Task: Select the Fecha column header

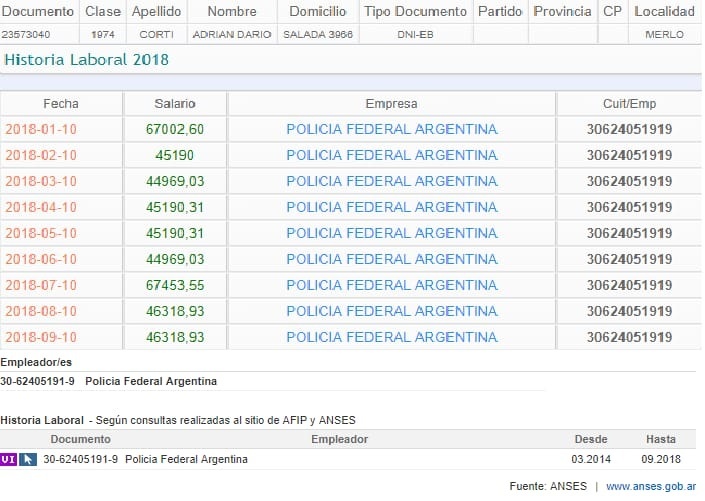Action: point(61,104)
